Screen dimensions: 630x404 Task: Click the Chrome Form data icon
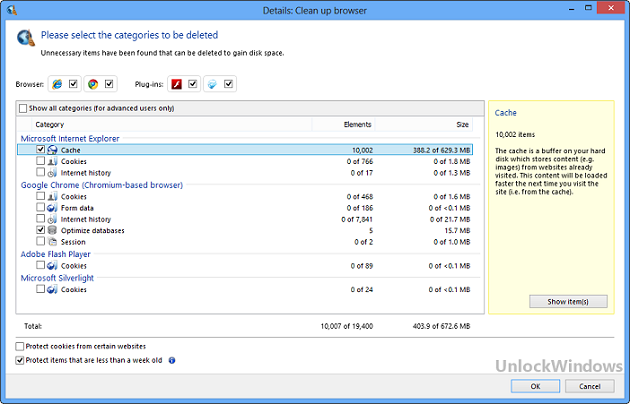coord(52,208)
